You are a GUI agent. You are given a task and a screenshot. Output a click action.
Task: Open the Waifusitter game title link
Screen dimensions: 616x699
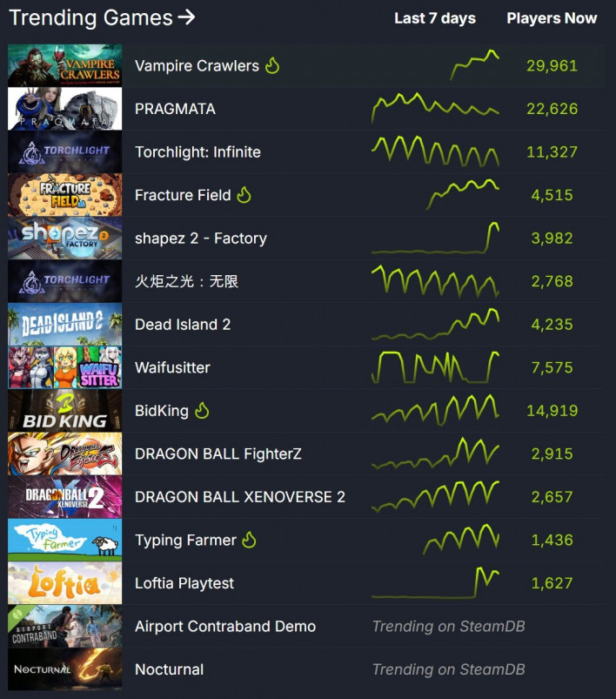[x=172, y=367]
